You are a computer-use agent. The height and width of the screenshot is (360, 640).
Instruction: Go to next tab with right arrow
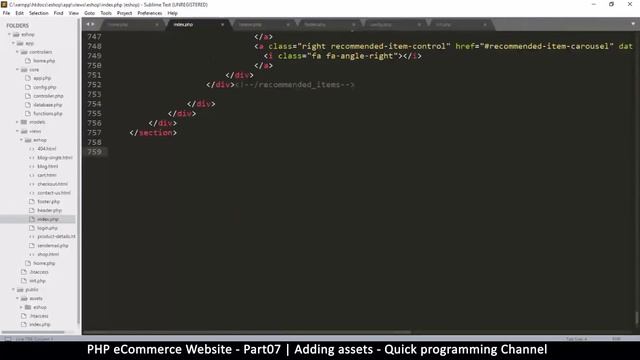point(93,24)
